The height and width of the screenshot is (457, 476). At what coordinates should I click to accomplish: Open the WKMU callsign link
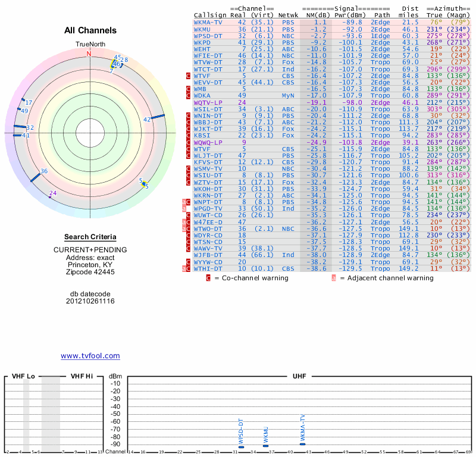click(x=202, y=29)
